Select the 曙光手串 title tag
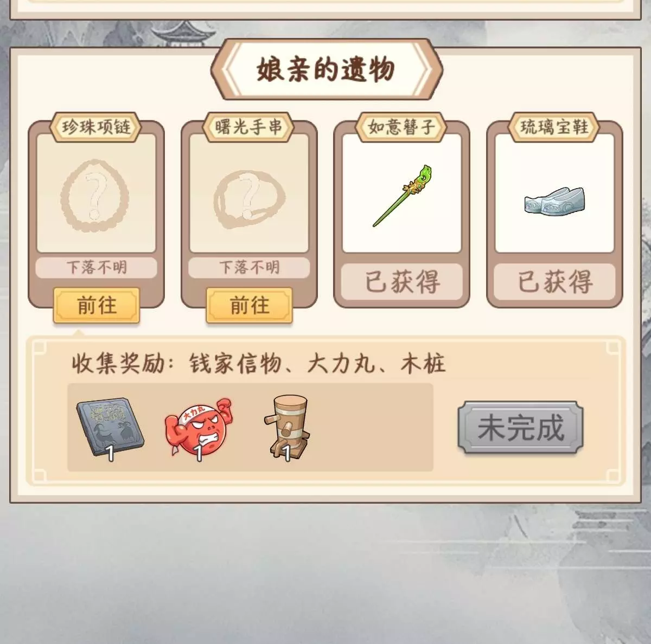This screenshot has width=651, height=644. click(248, 127)
